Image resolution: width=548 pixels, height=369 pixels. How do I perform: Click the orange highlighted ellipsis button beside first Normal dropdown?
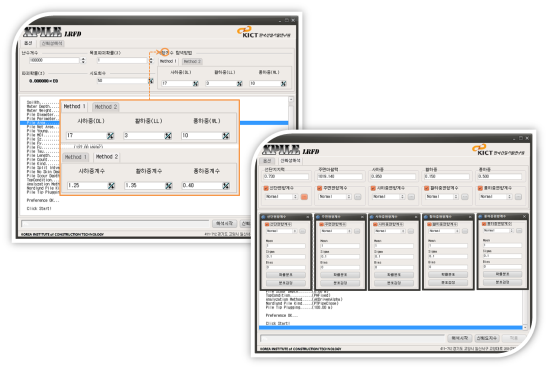(x=304, y=197)
